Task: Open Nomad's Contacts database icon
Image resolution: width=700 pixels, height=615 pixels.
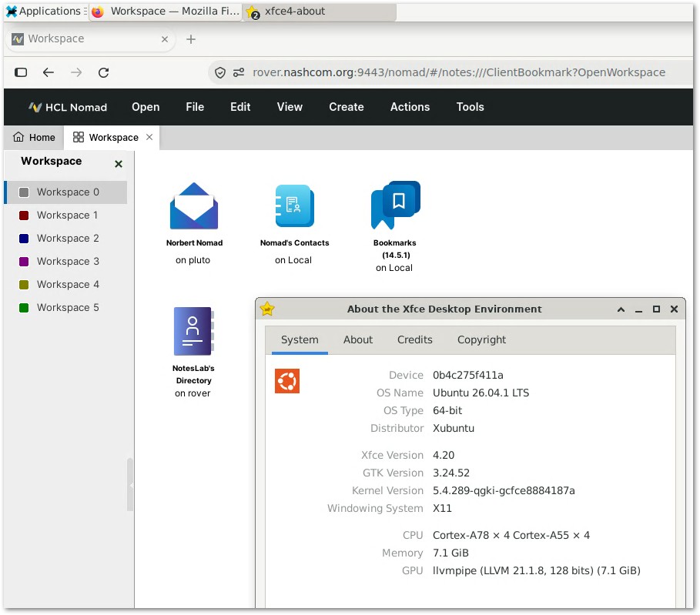Action: tap(294, 206)
